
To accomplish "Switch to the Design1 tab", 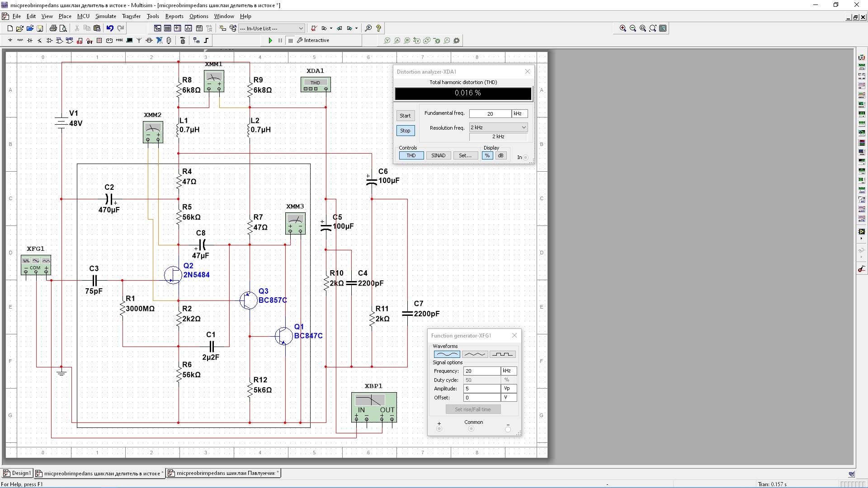I will [x=18, y=473].
